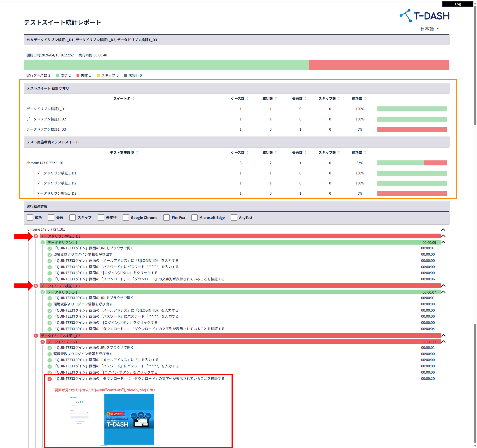Click red fail icon on データドリブン検証1_D3 row
Screen dimensions: 477x448
point(36,336)
